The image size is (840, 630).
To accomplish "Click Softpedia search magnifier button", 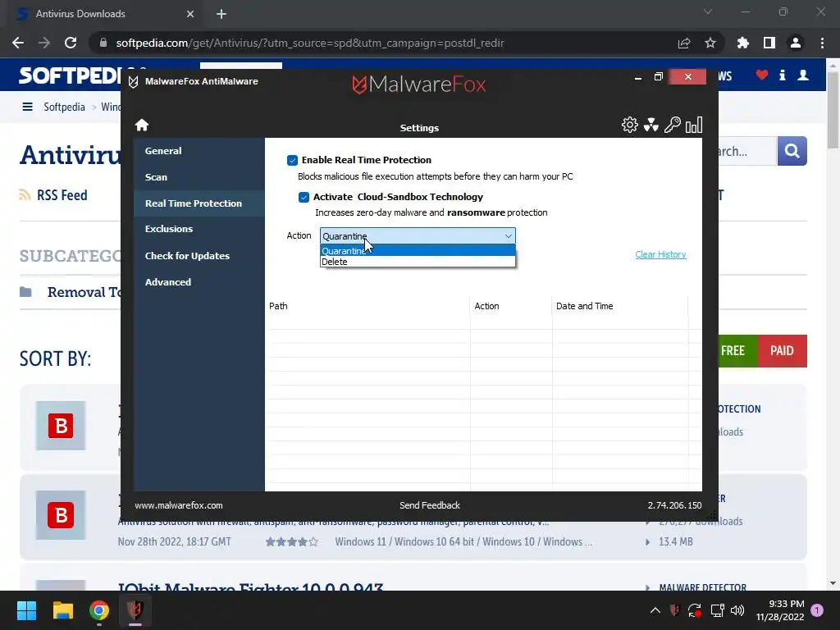I will coord(792,151).
